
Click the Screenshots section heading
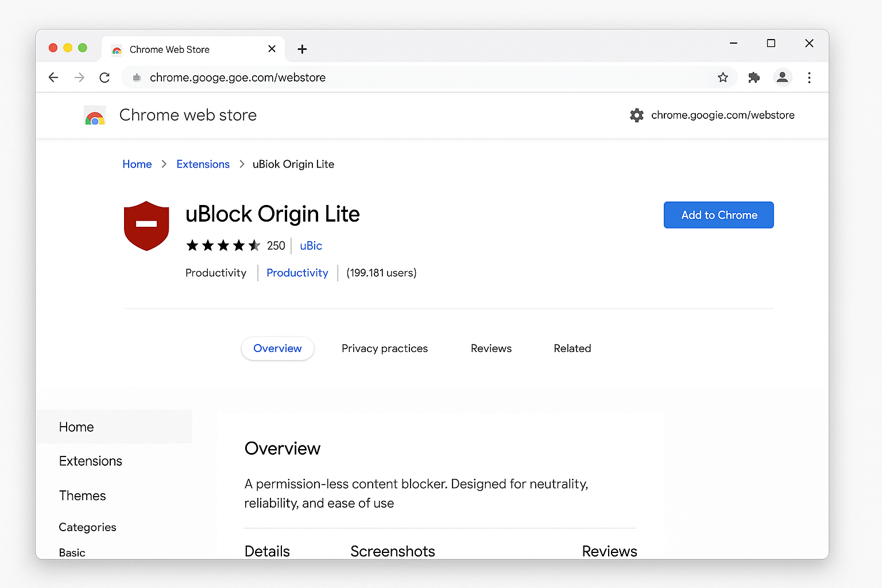pos(393,551)
